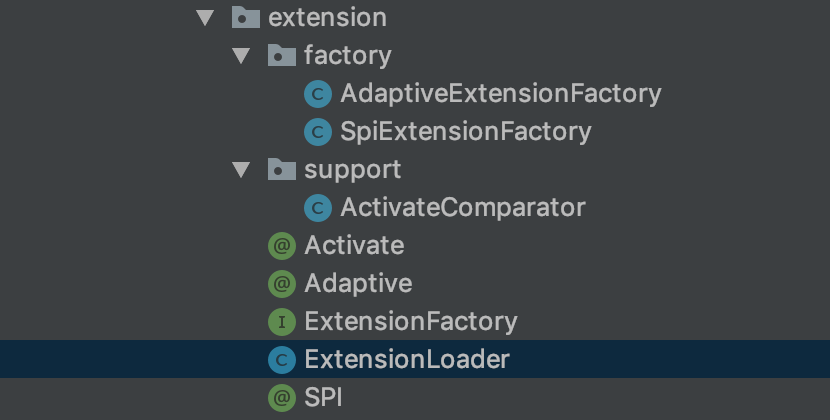Viewport: 830px width, 420px height.
Task: Click the AdaptiveExtensionFactory class icon
Action: (318, 94)
